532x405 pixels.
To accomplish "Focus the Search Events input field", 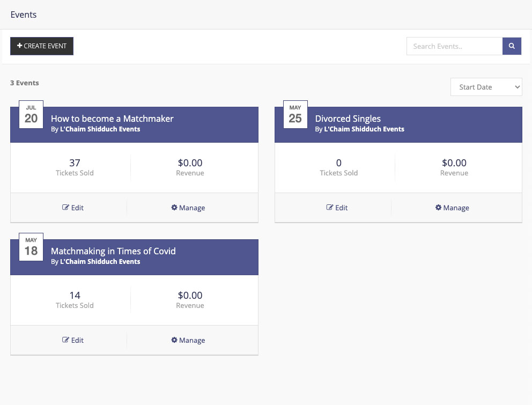I will point(454,46).
